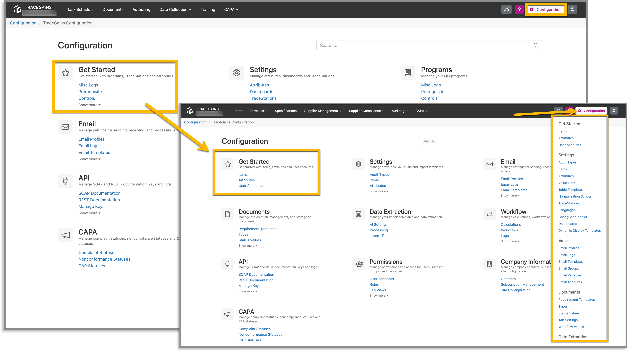
Task: Open Formulas dropdown in front window
Action: [x=258, y=111]
